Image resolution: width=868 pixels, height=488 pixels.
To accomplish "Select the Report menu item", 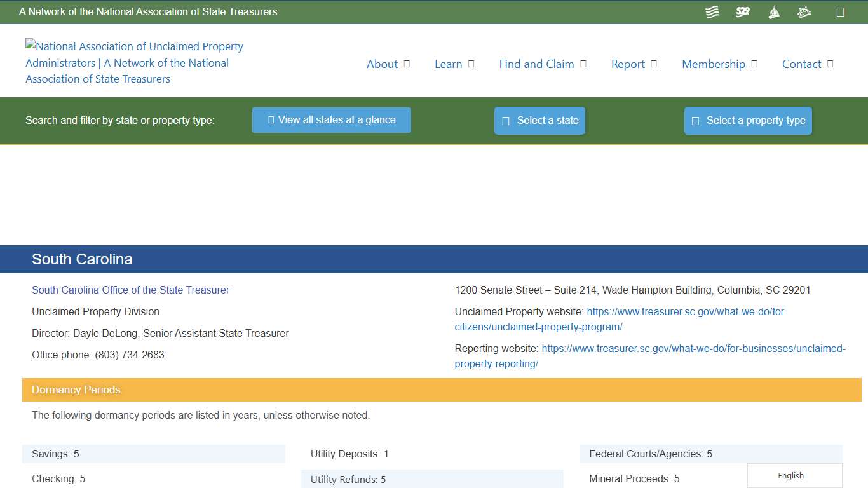I will 634,64.
